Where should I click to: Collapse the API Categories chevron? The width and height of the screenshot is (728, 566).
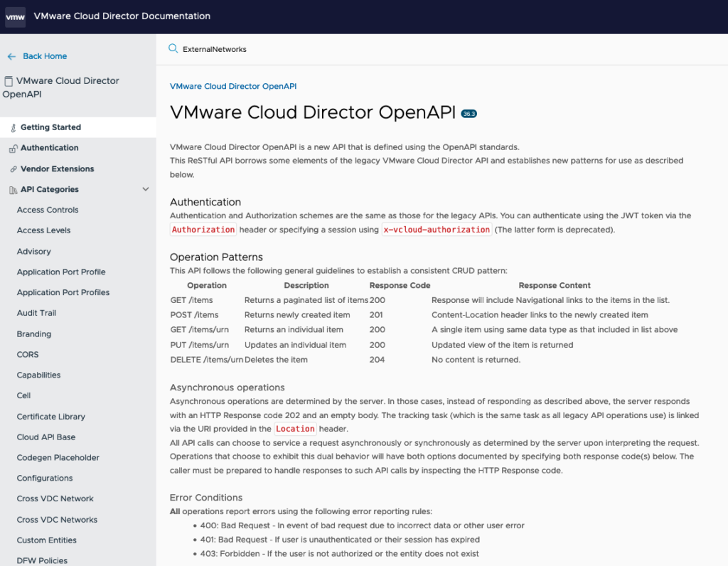pyautogui.click(x=145, y=189)
